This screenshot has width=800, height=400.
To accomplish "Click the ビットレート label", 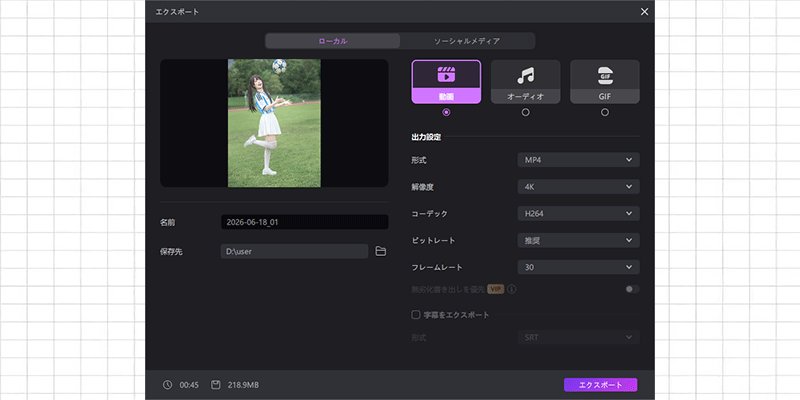I will click(433, 240).
